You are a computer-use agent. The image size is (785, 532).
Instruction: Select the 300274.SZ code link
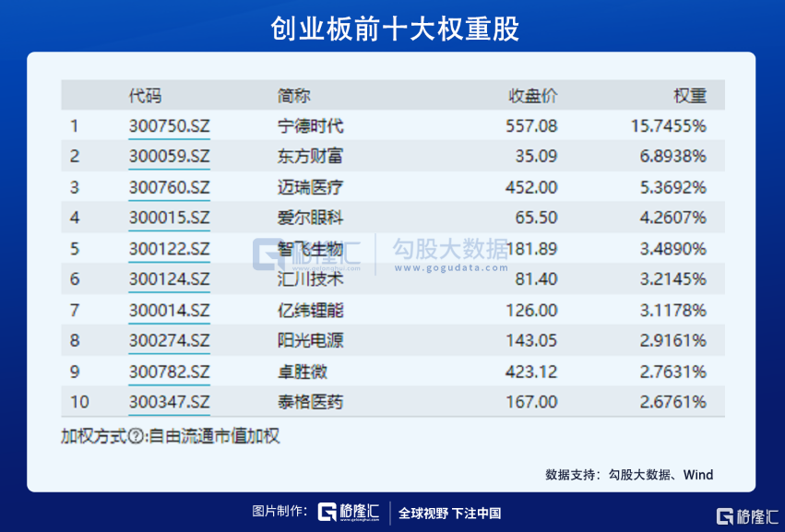pos(169,340)
